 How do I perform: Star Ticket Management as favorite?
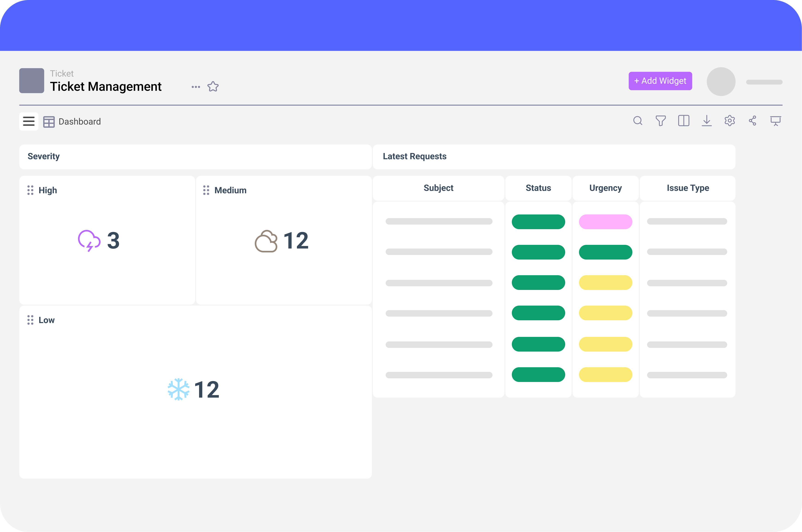pos(213,87)
